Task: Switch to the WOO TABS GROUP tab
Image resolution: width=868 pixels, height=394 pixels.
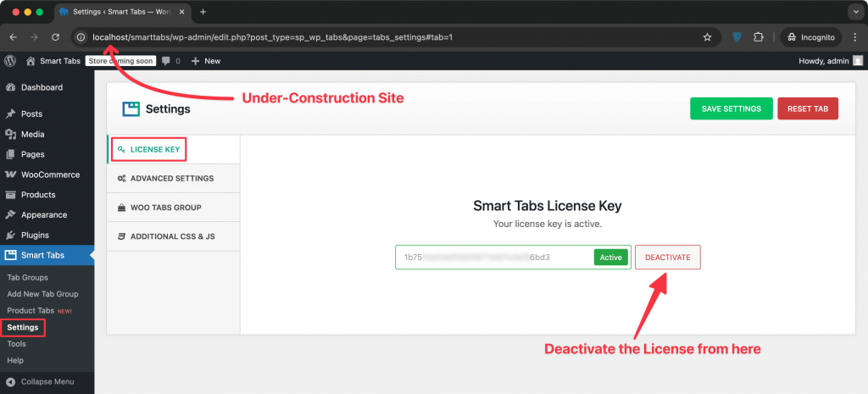Action: click(x=173, y=208)
